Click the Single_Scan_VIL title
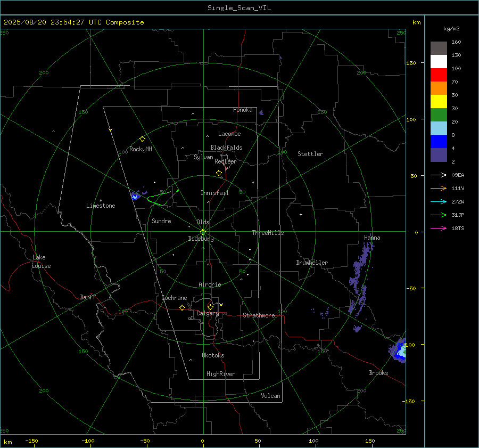The width and height of the screenshot is (479, 448). [x=239, y=7]
